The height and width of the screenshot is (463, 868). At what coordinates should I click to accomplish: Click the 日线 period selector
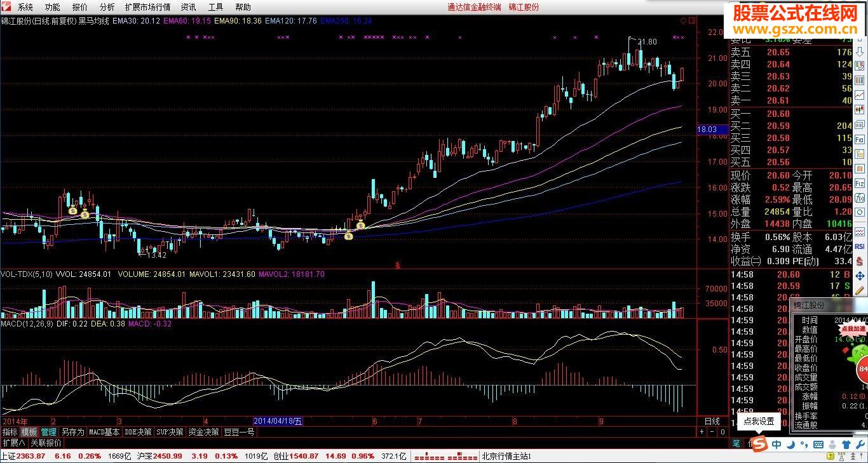pyautogui.click(x=712, y=421)
